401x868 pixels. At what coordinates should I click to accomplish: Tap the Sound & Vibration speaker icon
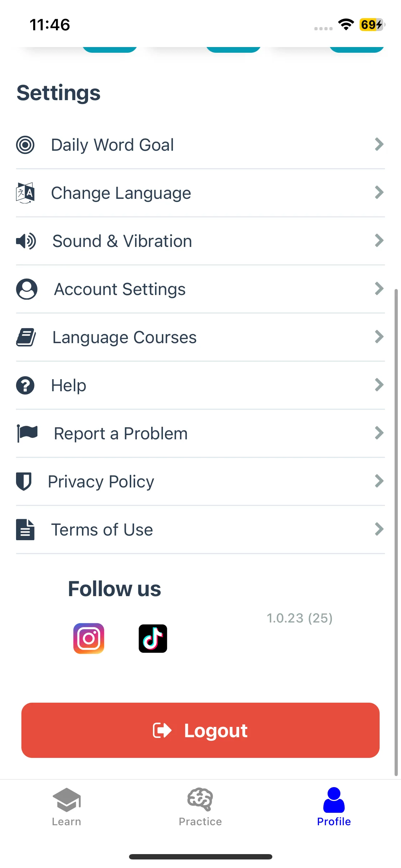point(26,241)
